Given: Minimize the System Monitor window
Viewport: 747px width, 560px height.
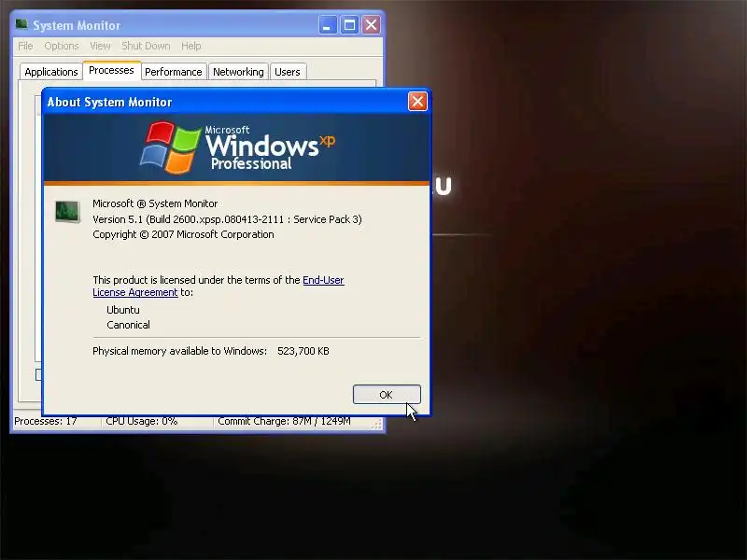Looking at the screenshot, I should coord(328,25).
